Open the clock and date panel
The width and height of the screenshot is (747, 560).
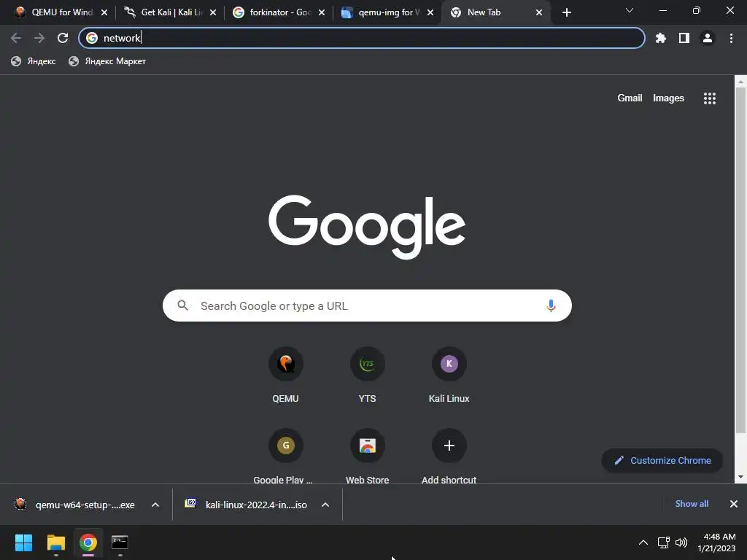[x=716, y=542]
